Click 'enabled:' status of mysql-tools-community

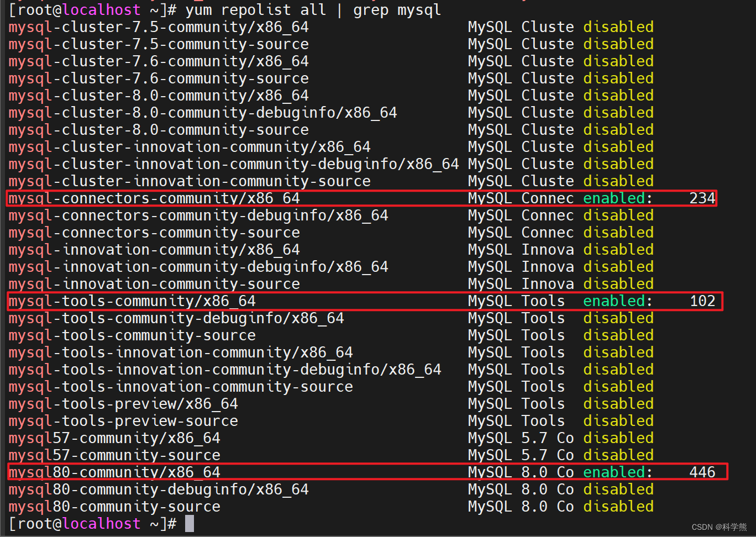click(618, 301)
